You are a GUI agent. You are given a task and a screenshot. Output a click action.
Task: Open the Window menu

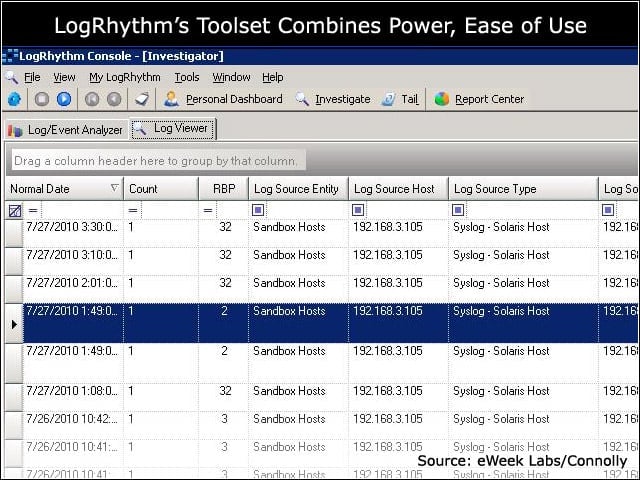tap(231, 77)
